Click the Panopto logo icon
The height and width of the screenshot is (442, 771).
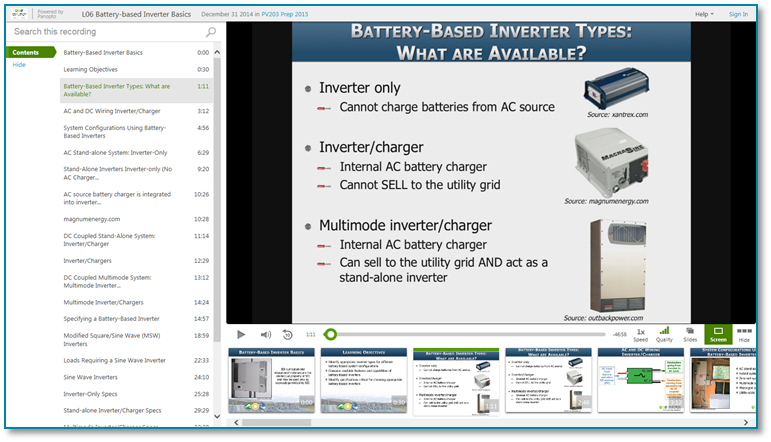coord(19,14)
